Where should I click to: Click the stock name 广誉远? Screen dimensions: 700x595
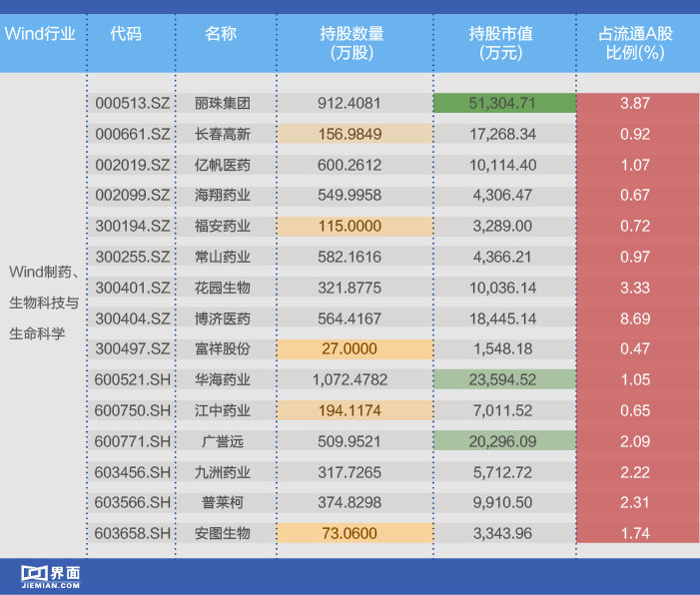tap(223, 441)
